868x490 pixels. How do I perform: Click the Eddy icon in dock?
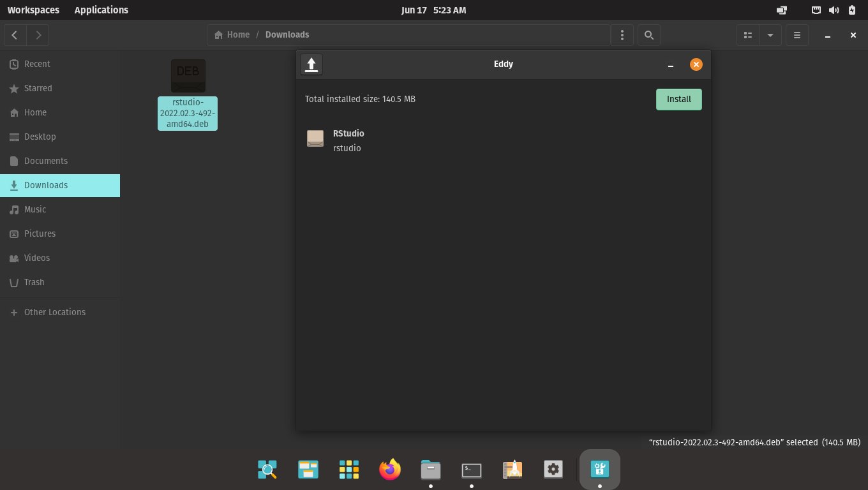coord(600,470)
